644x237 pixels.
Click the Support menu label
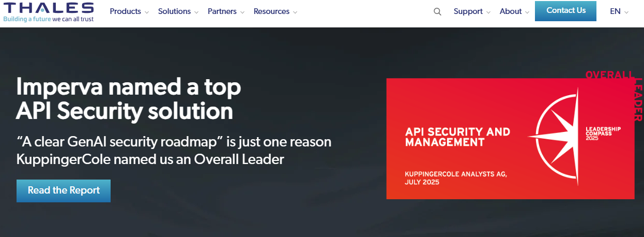[x=468, y=11]
